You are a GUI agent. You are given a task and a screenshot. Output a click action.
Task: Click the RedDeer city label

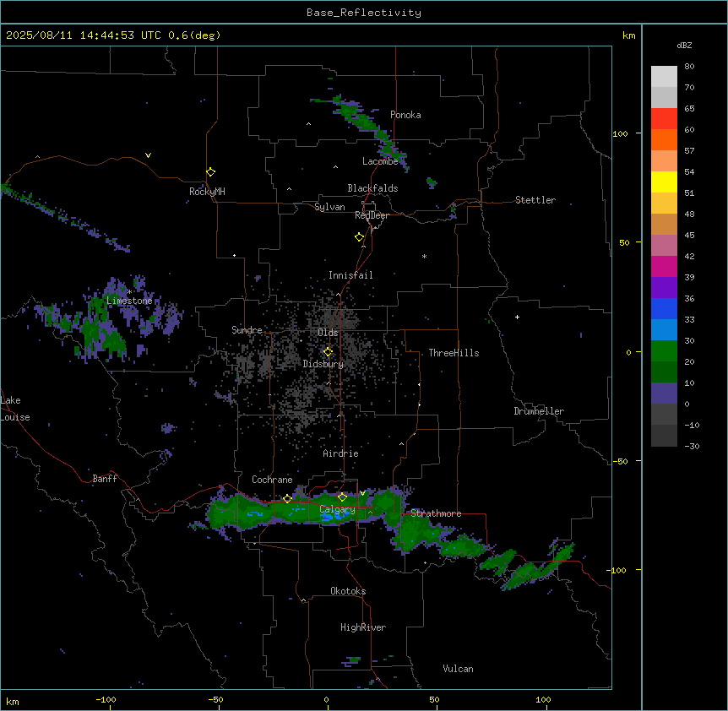(372, 215)
